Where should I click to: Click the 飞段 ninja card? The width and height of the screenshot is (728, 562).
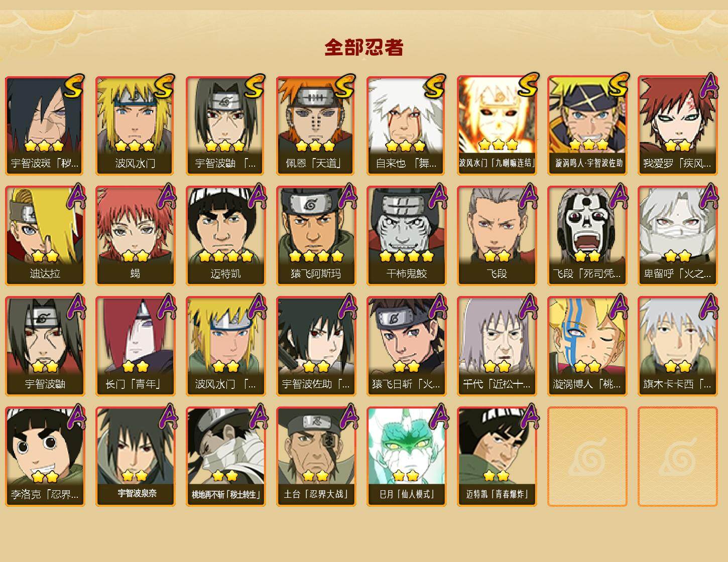click(497, 236)
